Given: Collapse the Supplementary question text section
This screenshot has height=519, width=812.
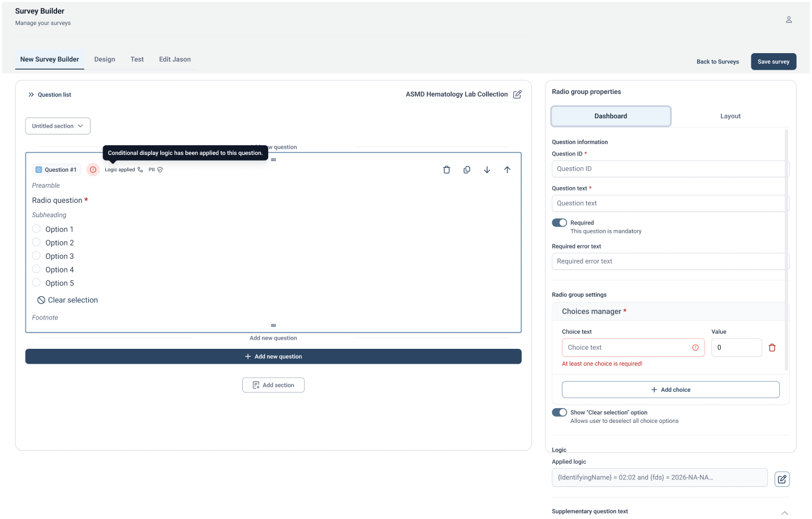Looking at the screenshot, I should click(x=785, y=513).
